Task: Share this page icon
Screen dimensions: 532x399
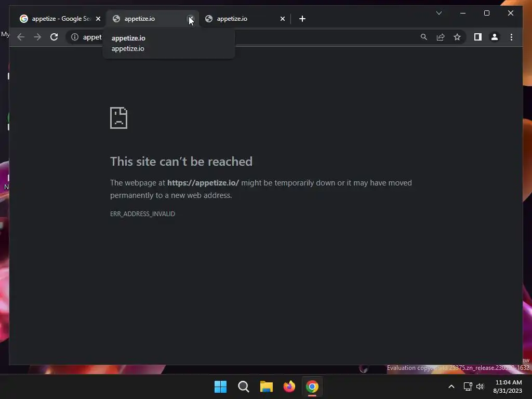Action: pyautogui.click(x=441, y=37)
